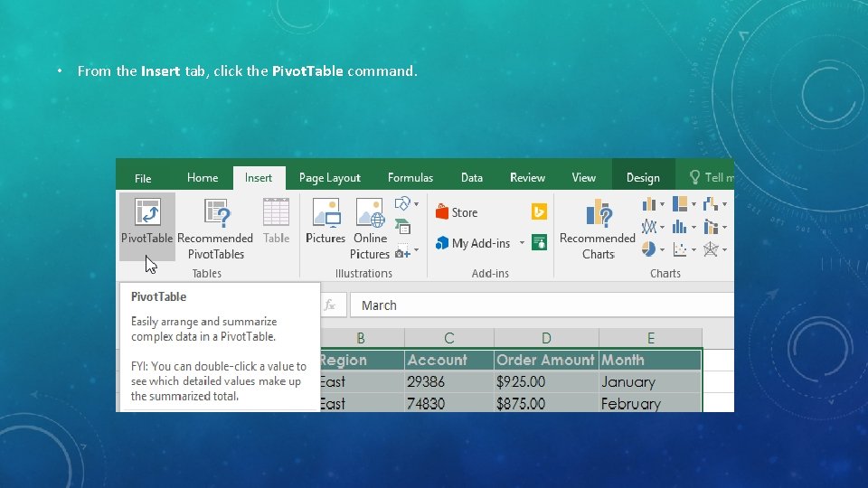The image size is (868, 488).
Task: Open Recommended PivotTables
Action: pyautogui.click(x=215, y=229)
